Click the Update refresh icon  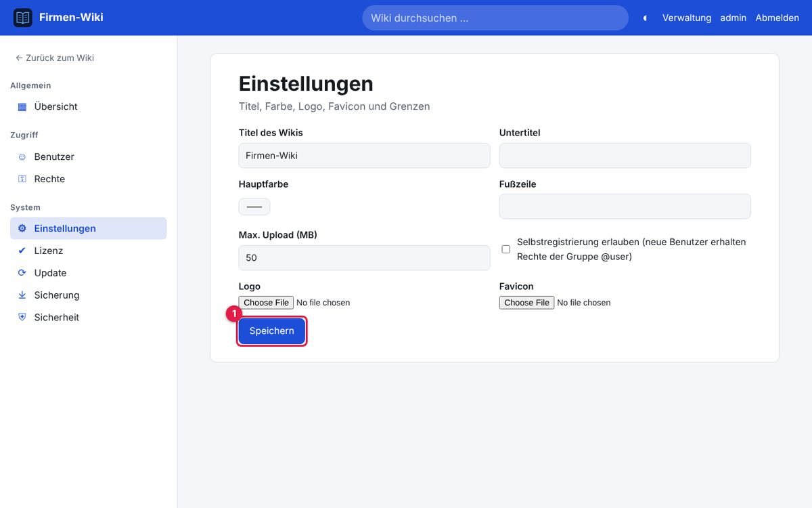tap(22, 274)
